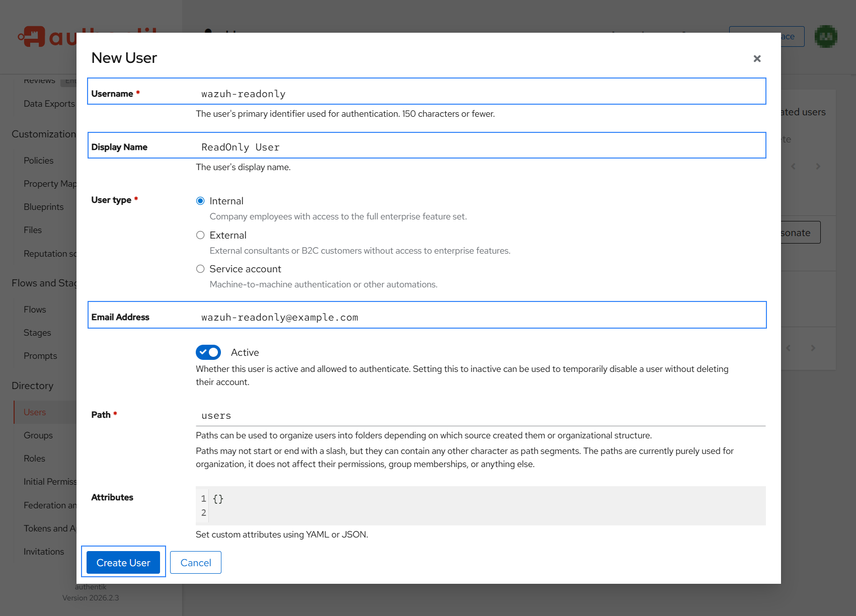Open the user avatar menu

pyautogui.click(x=826, y=37)
